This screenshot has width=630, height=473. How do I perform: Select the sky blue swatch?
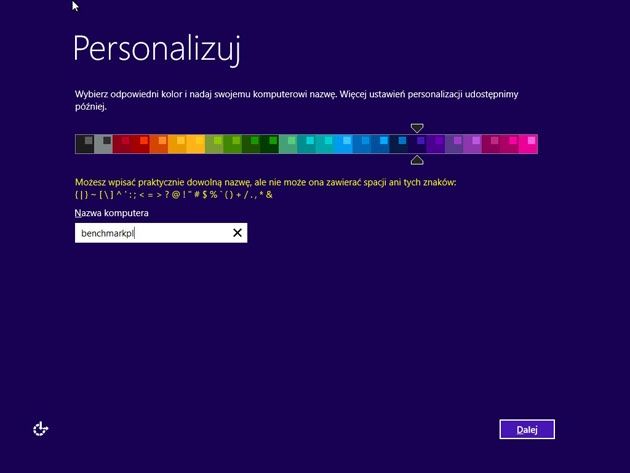point(344,144)
